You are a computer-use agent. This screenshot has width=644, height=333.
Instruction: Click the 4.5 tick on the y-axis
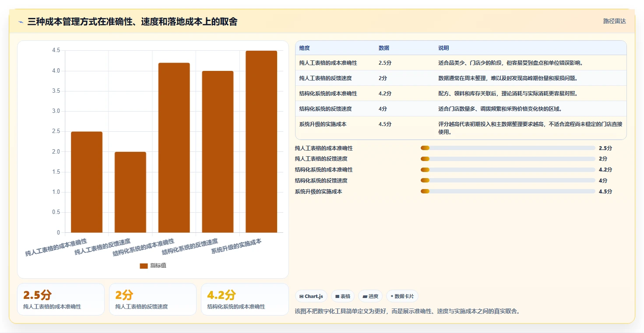pos(56,50)
